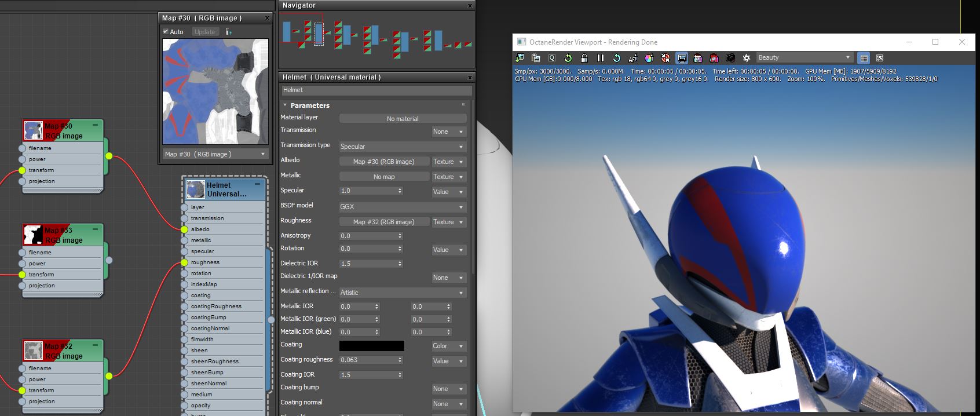Image resolution: width=980 pixels, height=416 pixels.
Task: Toggle the highlighted monitor icon in viewport toolbar
Action: (682, 58)
